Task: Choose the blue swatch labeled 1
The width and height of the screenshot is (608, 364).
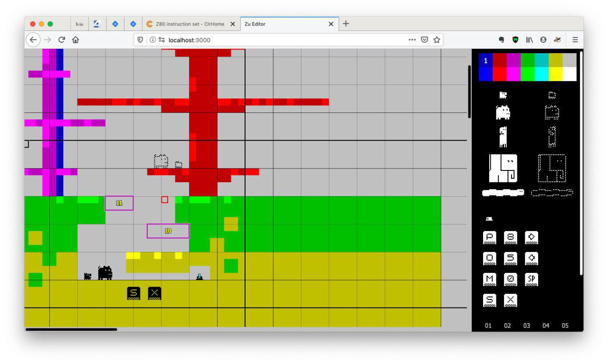Action: (485, 60)
